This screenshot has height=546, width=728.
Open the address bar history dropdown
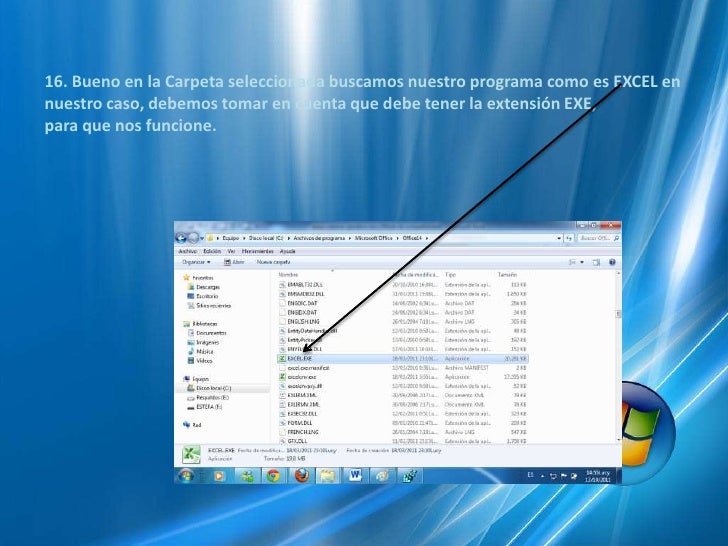(559, 238)
